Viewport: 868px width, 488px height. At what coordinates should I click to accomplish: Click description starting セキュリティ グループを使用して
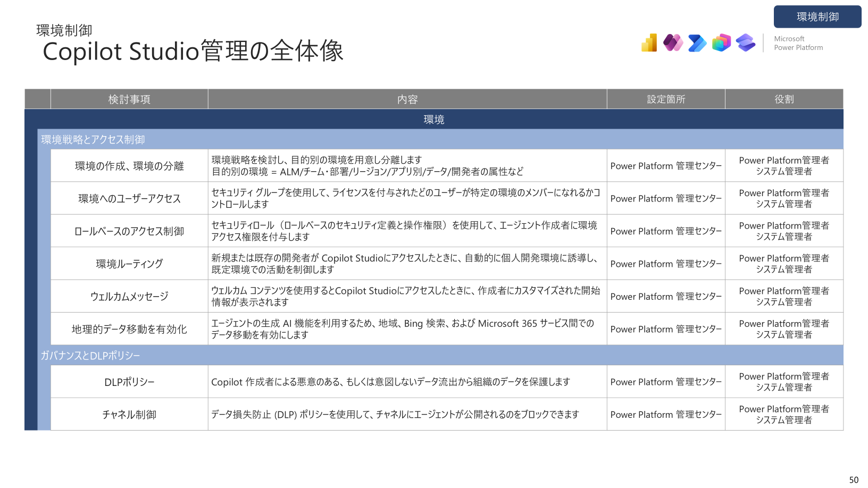(x=407, y=198)
